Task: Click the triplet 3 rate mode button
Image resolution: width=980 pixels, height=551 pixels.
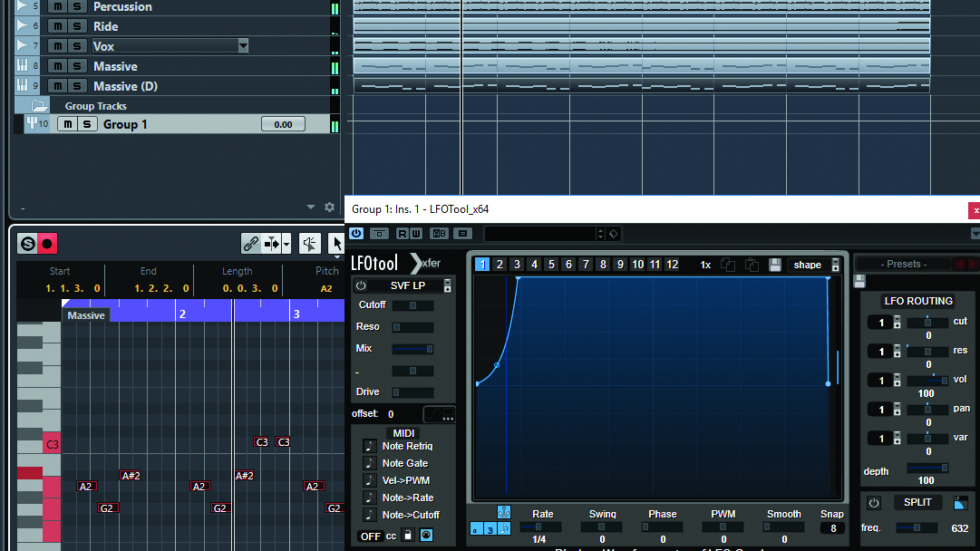Action: [x=490, y=528]
